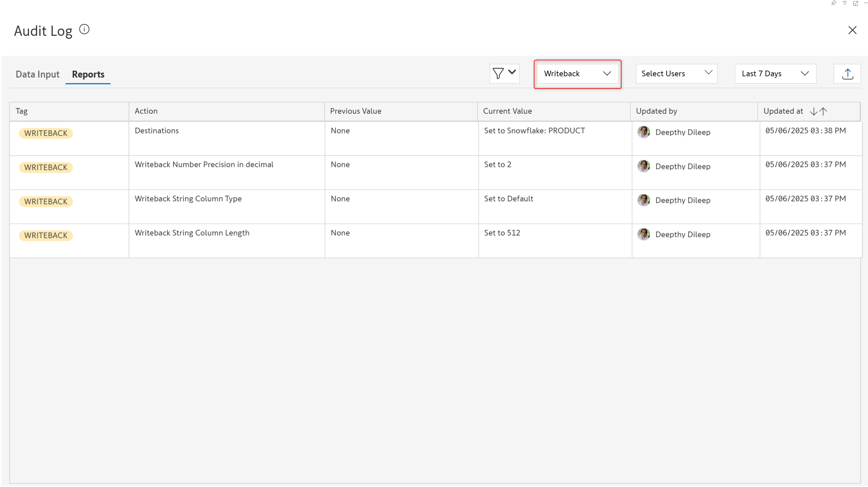This screenshot has height=487, width=868.
Task: Open the visual filters lines icon
Action: (845, 3)
